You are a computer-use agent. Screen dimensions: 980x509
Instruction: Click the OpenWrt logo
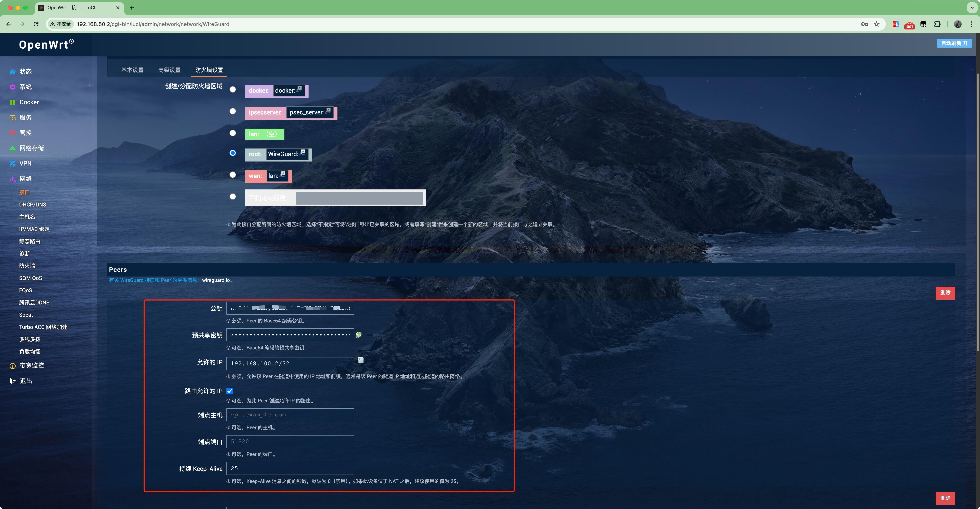point(46,45)
